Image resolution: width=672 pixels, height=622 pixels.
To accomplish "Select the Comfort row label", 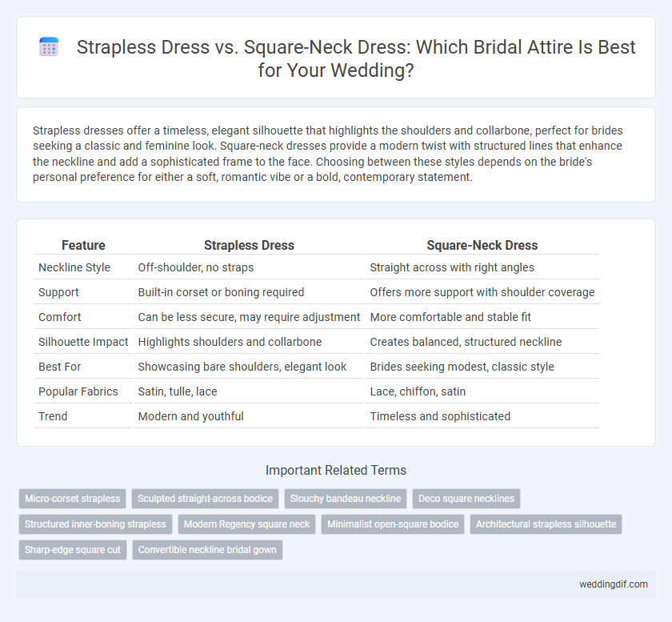I will click(x=59, y=317).
